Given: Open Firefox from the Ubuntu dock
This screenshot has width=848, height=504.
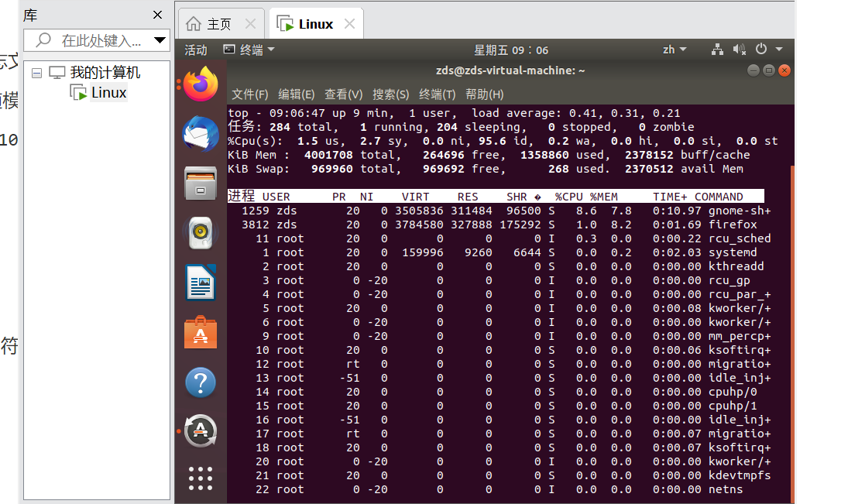Looking at the screenshot, I should click(201, 84).
